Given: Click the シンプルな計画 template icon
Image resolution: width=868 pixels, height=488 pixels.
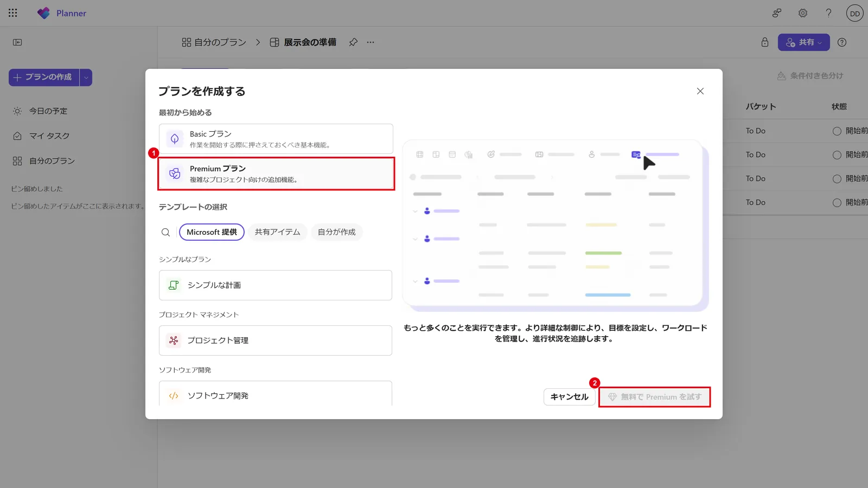Looking at the screenshot, I should 174,285.
